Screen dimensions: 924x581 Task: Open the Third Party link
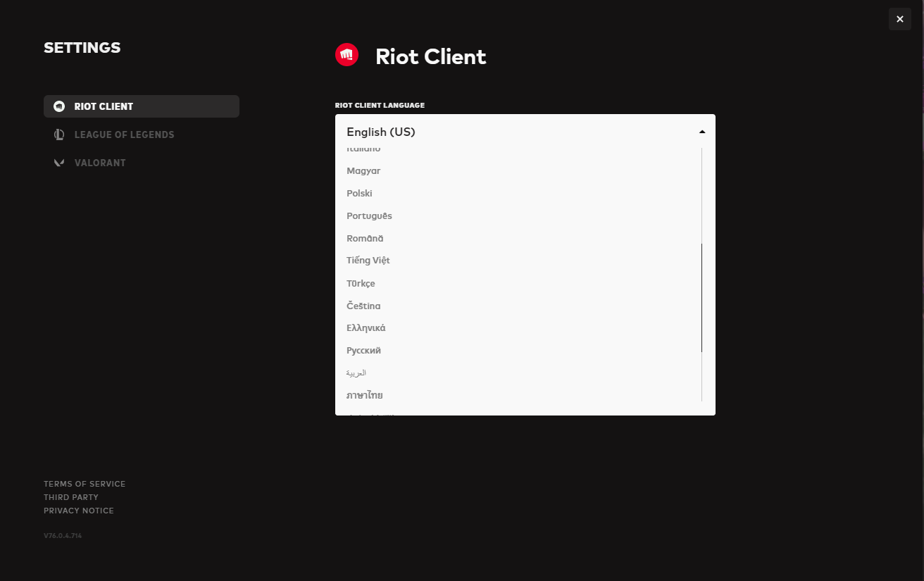[71, 497]
